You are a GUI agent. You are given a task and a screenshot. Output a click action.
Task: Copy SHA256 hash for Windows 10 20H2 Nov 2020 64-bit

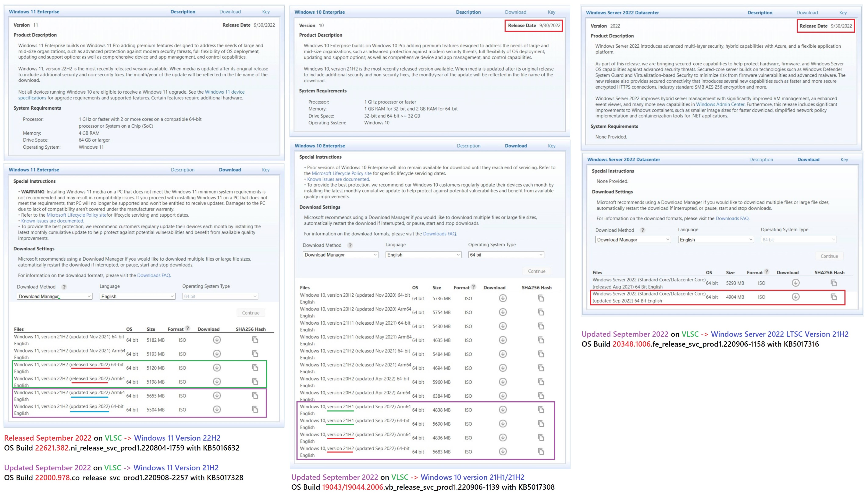click(541, 298)
